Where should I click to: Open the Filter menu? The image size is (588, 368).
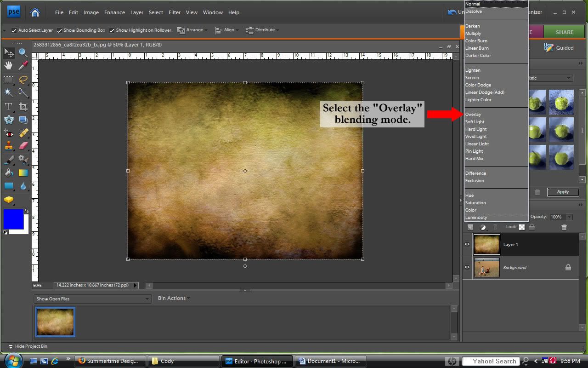coord(175,12)
